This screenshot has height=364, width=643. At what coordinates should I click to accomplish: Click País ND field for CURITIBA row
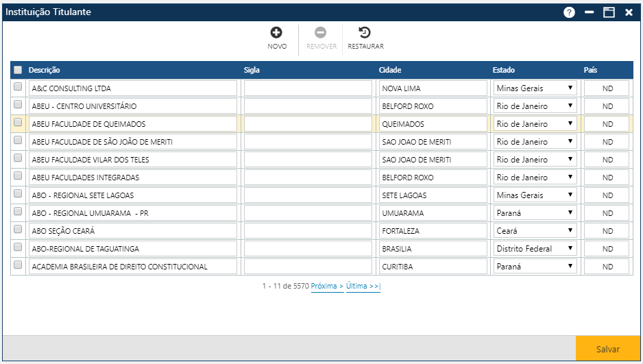click(607, 267)
